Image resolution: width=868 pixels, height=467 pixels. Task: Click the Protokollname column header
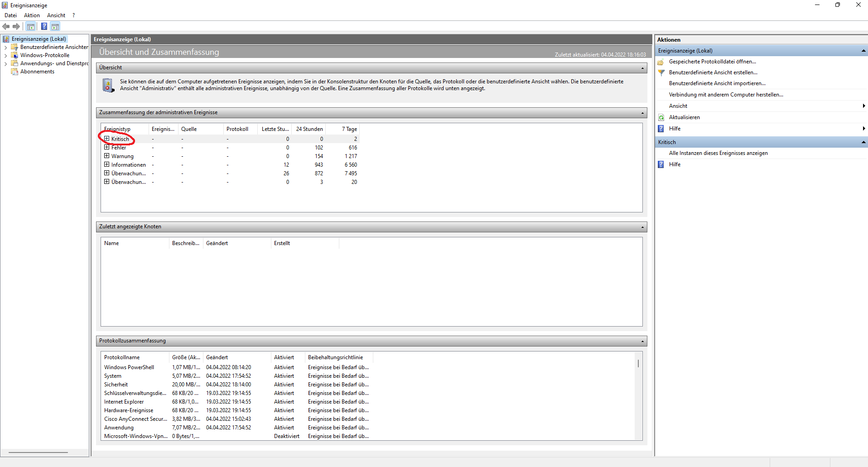tap(135, 357)
